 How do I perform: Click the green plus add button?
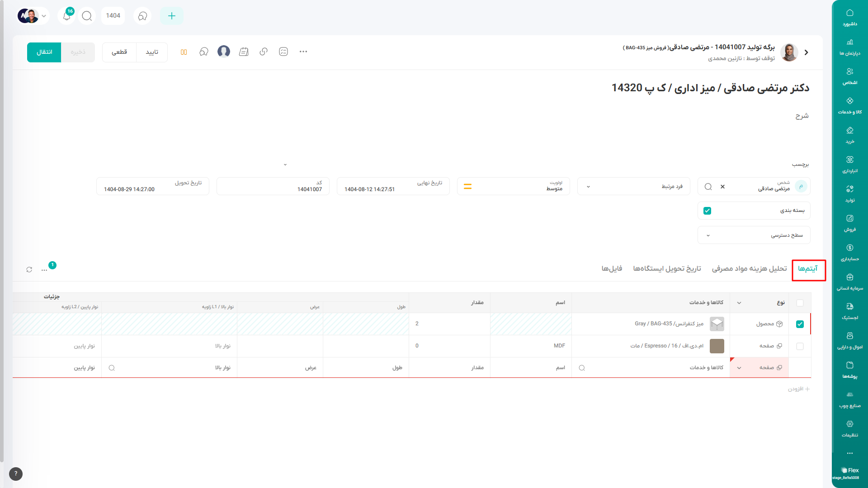(172, 16)
